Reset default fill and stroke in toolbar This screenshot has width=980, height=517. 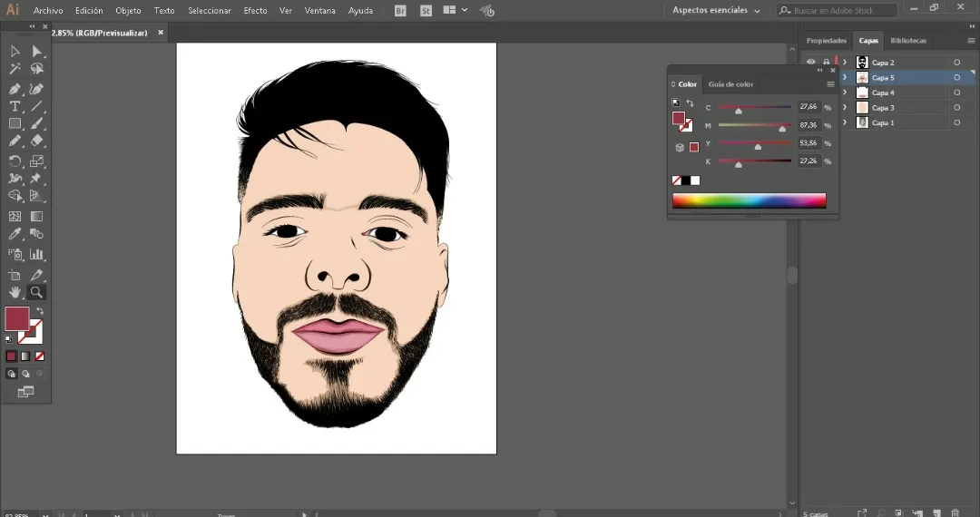[x=9, y=339]
